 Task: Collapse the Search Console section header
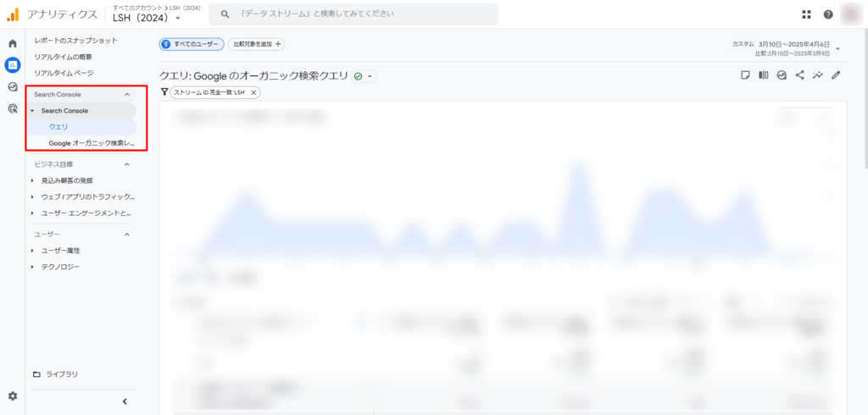[127, 95]
